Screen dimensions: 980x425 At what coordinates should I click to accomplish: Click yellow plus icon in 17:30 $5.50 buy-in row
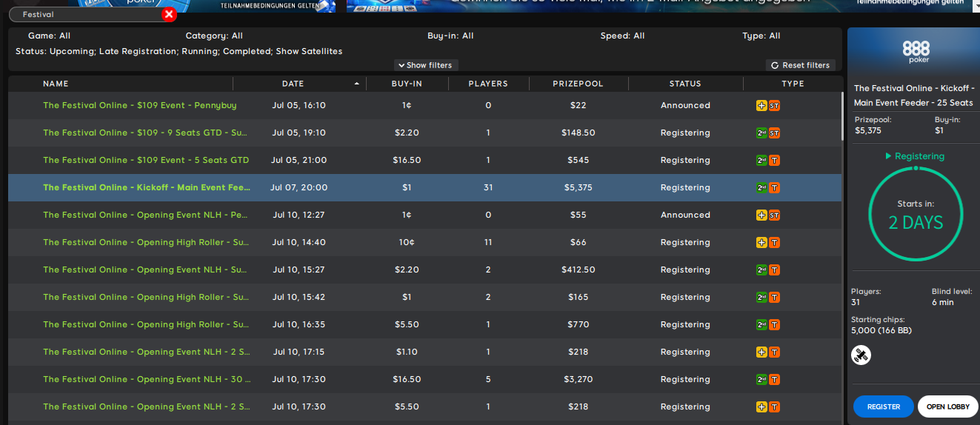pyautogui.click(x=761, y=407)
